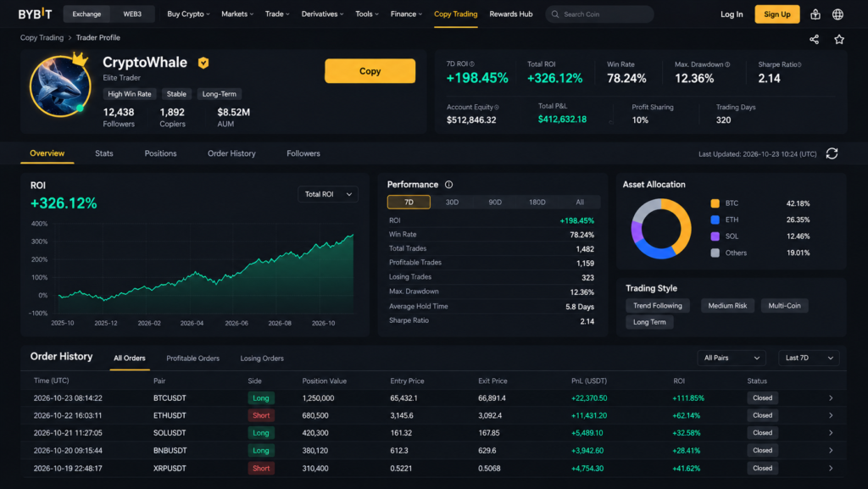Click the Account Equity info icon
Screen dimensions: 868x489
497,108
